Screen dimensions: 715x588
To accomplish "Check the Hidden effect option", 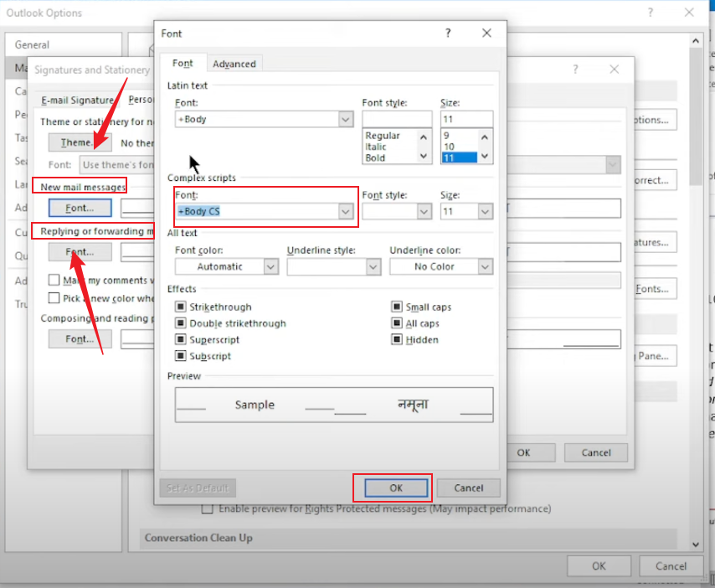I will [397, 340].
